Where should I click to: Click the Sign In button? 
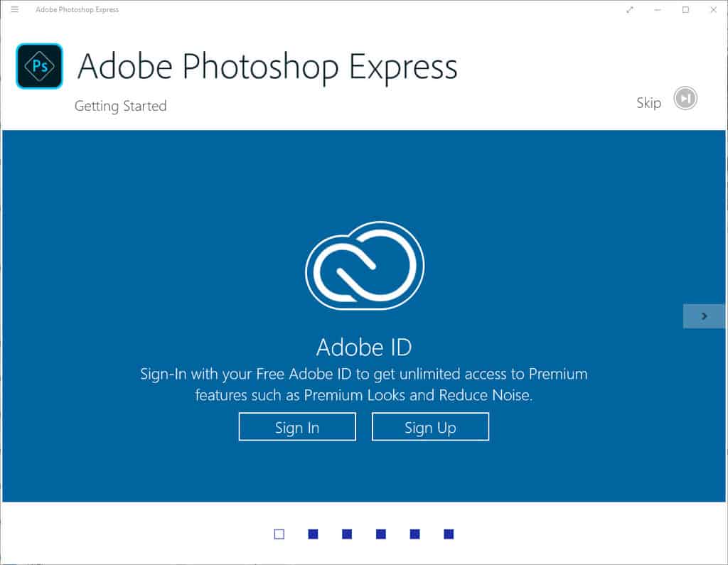click(297, 426)
